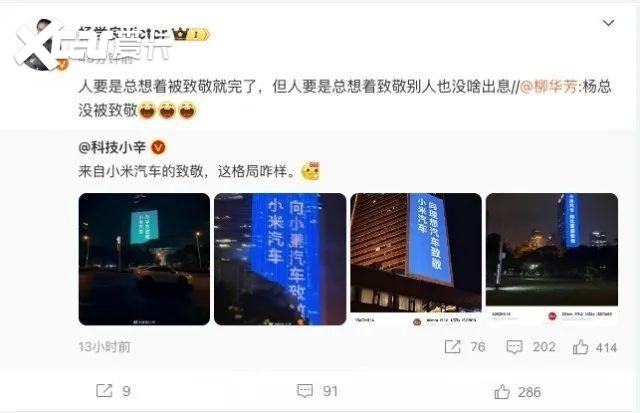The image size is (640, 413).
Task: View fourth thumbnail of night skyline
Action: pyautogui.click(x=552, y=259)
